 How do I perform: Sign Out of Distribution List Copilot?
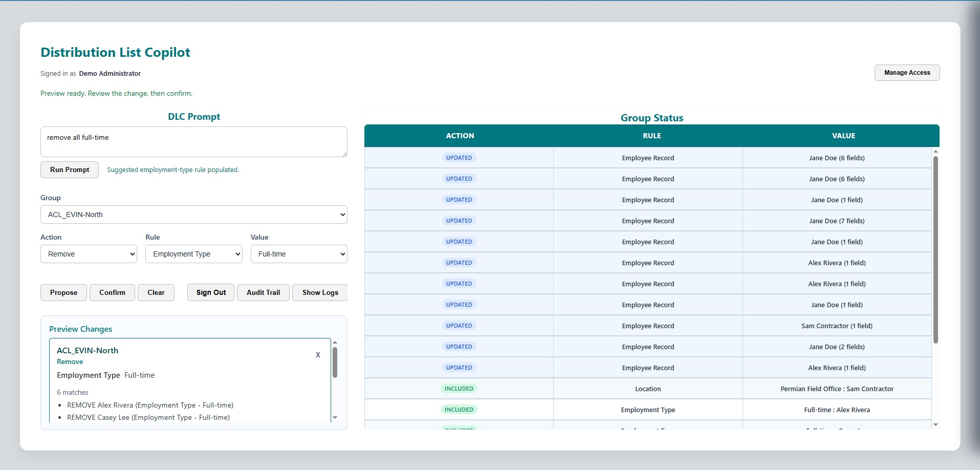pos(210,292)
